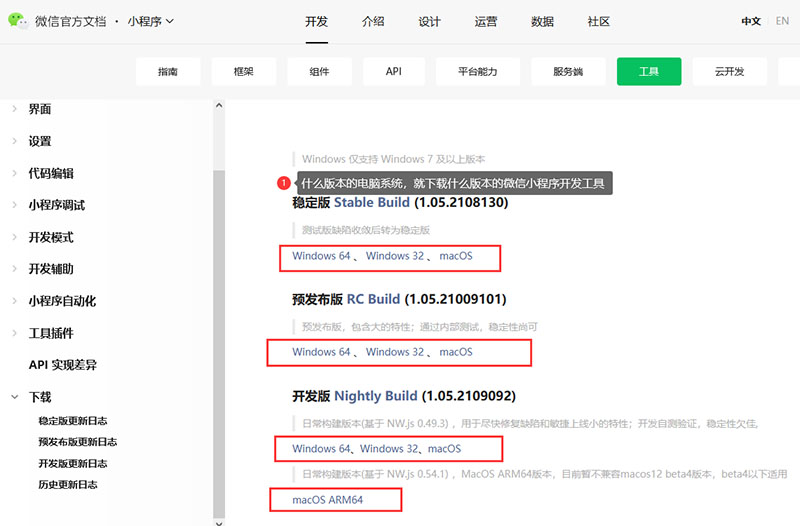Select 中文 language option
Image resolution: width=800 pixels, height=526 pixels.
(x=751, y=21)
